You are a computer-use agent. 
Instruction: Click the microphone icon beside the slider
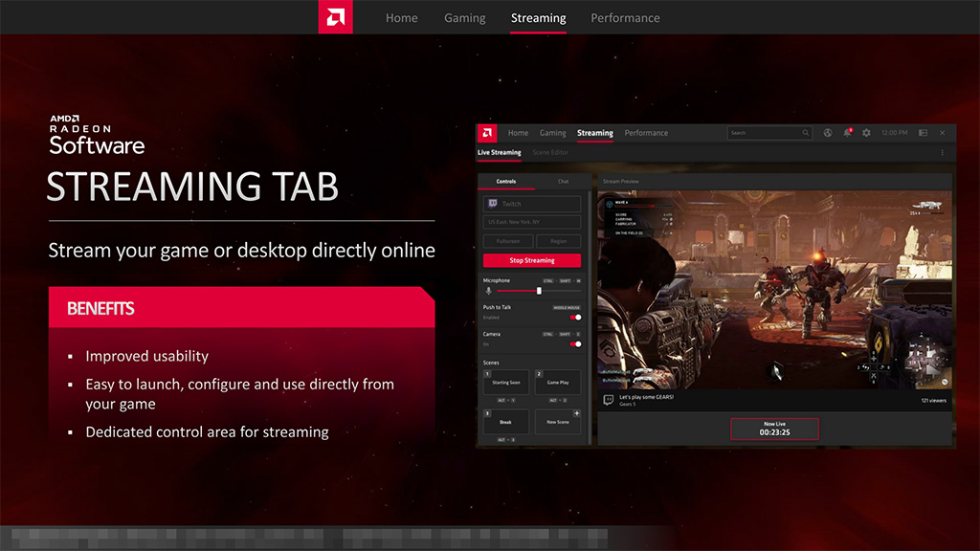(x=489, y=291)
